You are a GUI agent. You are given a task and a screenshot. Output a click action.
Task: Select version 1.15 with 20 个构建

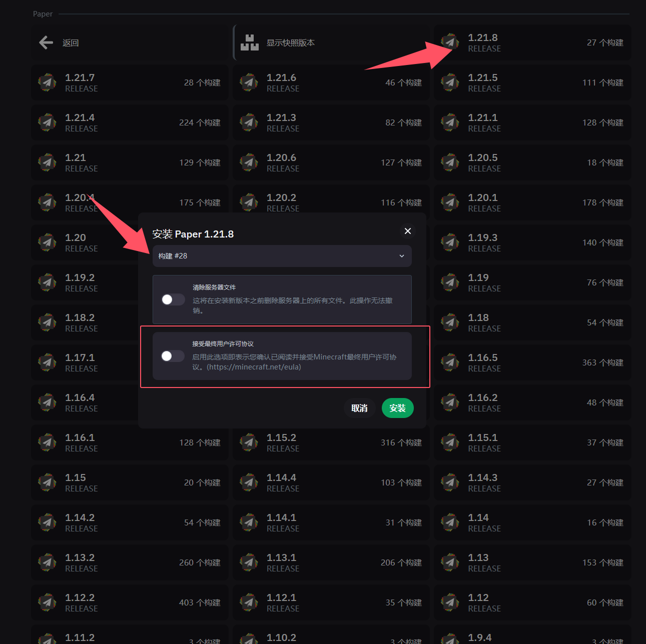[x=130, y=482]
